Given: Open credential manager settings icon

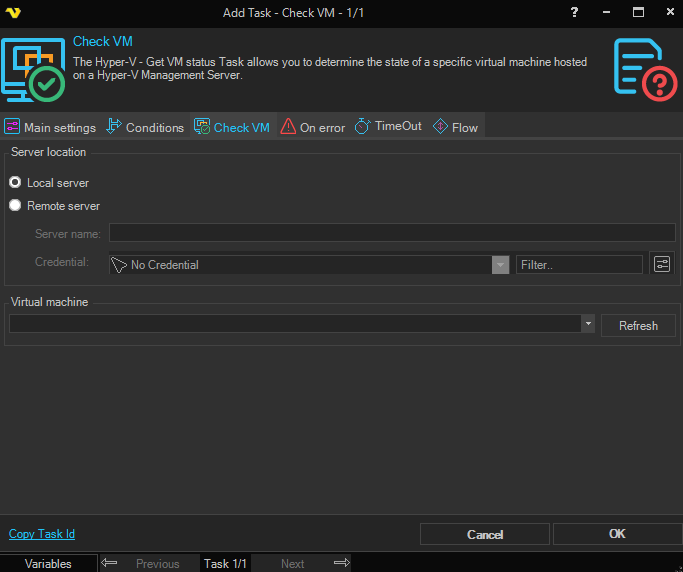Looking at the screenshot, I should [x=662, y=264].
